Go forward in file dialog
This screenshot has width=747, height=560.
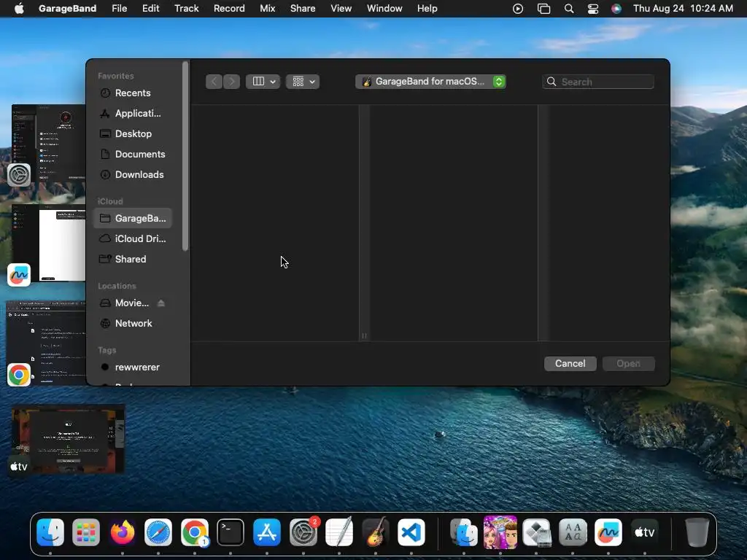pyautogui.click(x=231, y=82)
